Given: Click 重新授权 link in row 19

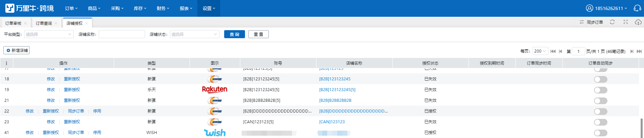Looking at the screenshot, I should click(72, 90).
